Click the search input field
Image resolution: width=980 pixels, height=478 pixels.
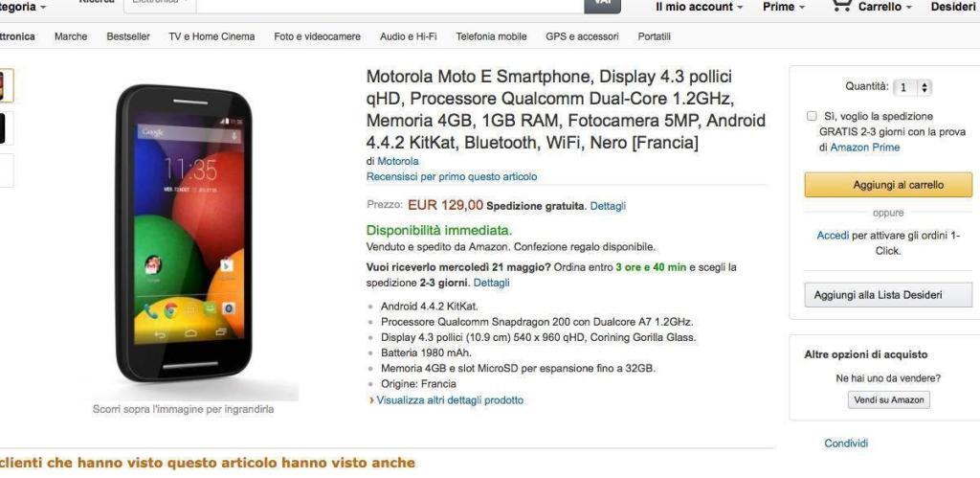coord(383,5)
